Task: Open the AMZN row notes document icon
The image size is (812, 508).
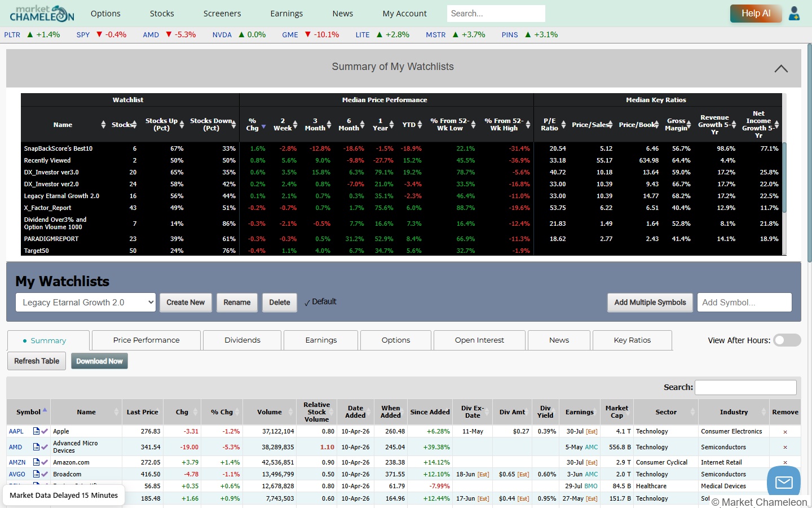Action: pos(36,462)
